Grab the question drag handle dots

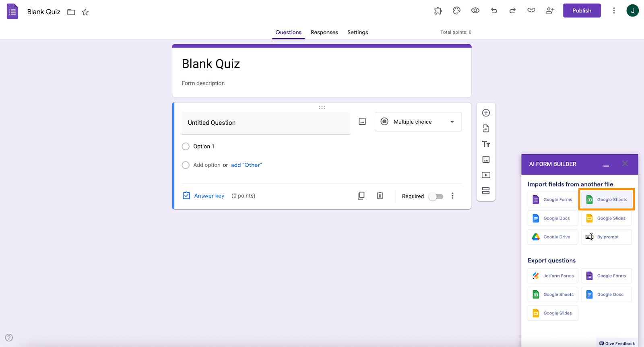coord(322,107)
